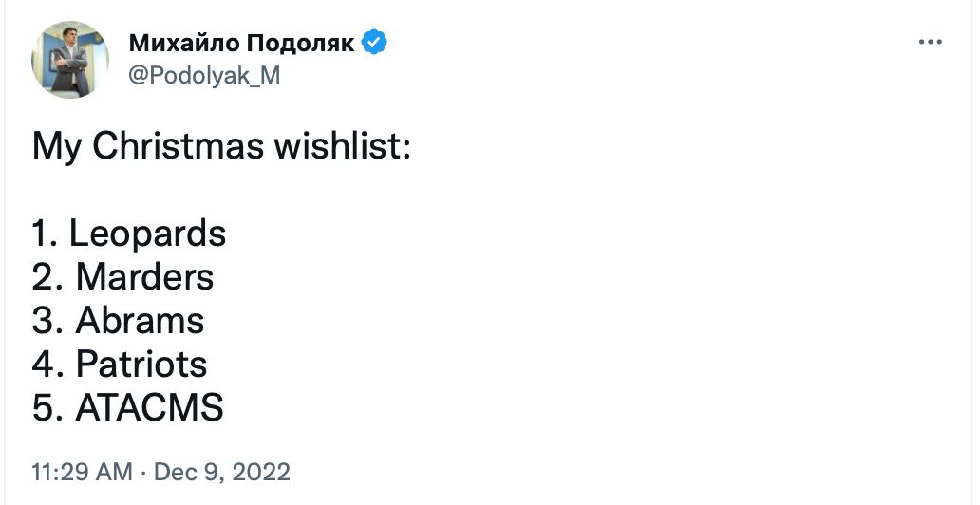Click the surname Подоляк

point(300,43)
